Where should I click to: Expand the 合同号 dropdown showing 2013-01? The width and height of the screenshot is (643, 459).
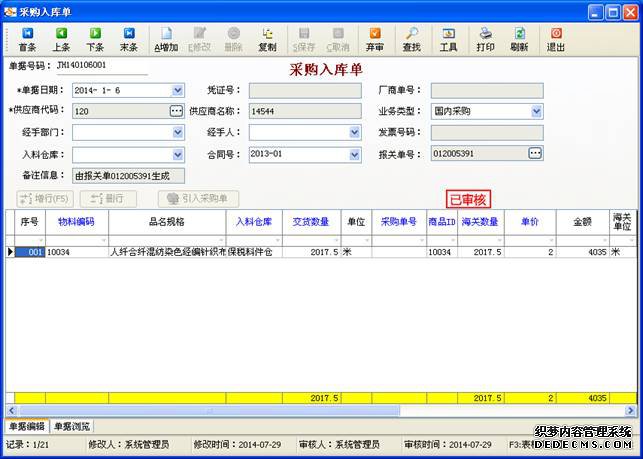click(x=354, y=154)
